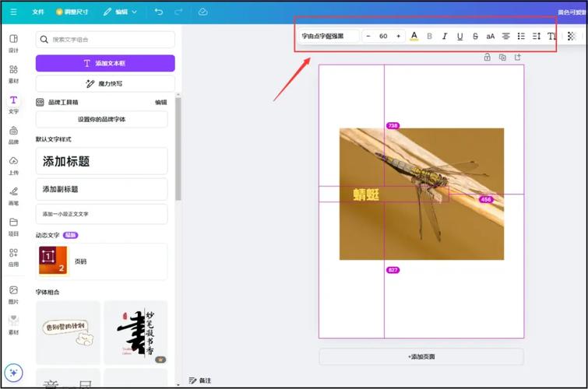Open the line spacing options
This screenshot has width=588, height=389.
(537, 37)
